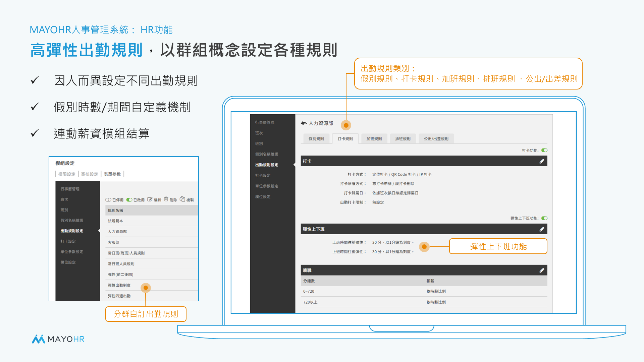Click the pencil icon on the 曠職 header
The height and width of the screenshot is (362, 644).
(542, 270)
